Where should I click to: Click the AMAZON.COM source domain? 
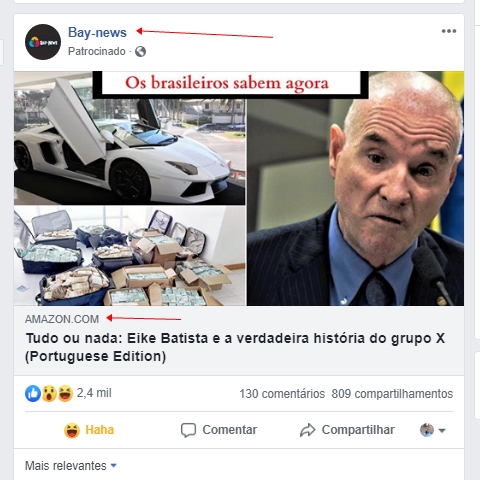pos(62,319)
